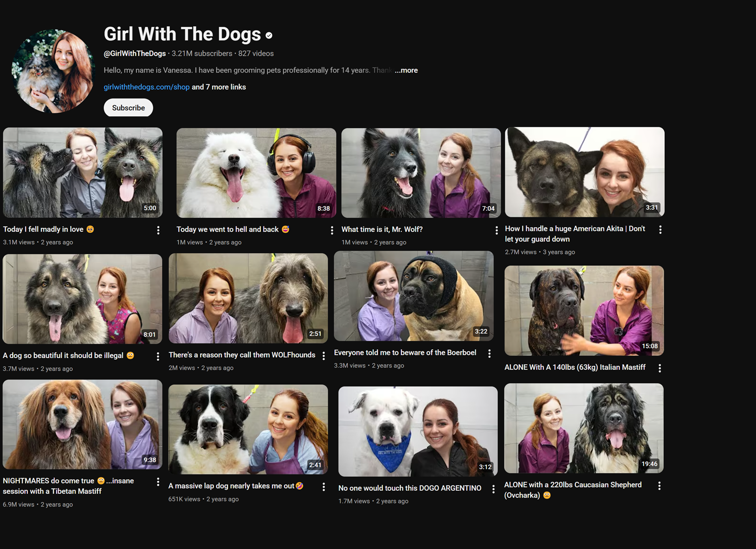
Task: Click "651K views" under the lap dog video
Action: 184,499
